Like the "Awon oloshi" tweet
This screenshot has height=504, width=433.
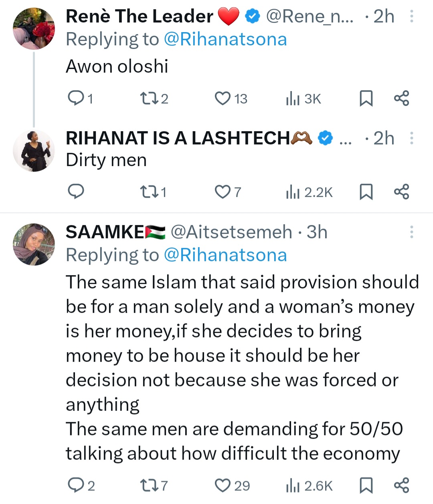(x=223, y=98)
